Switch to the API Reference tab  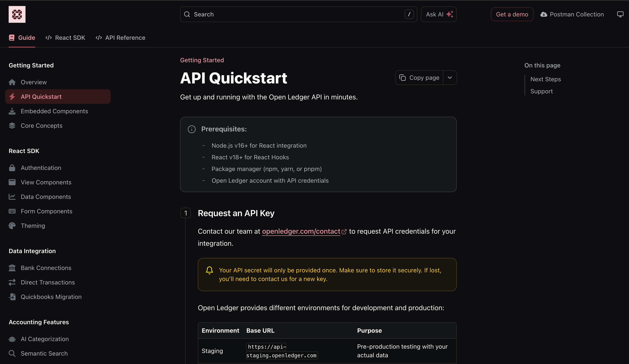[121, 38]
